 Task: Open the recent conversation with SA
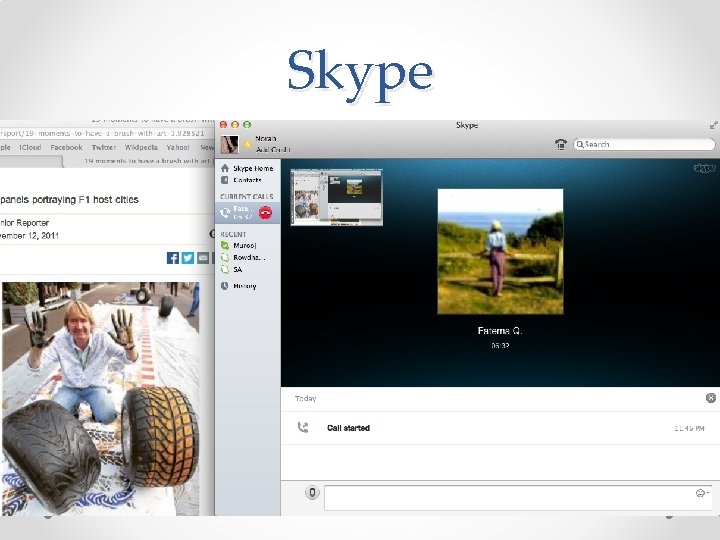click(231, 270)
